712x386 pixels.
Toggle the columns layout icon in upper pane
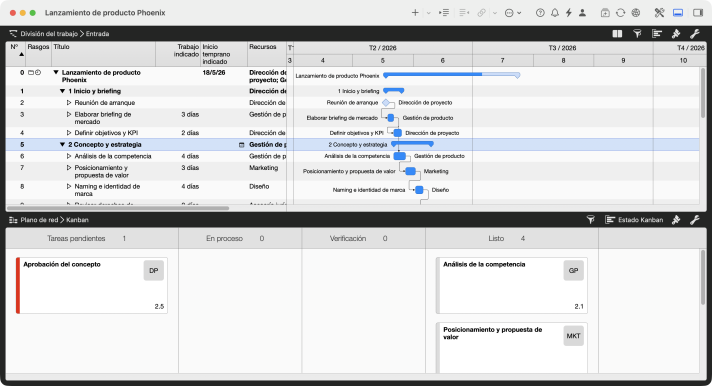coord(617,34)
